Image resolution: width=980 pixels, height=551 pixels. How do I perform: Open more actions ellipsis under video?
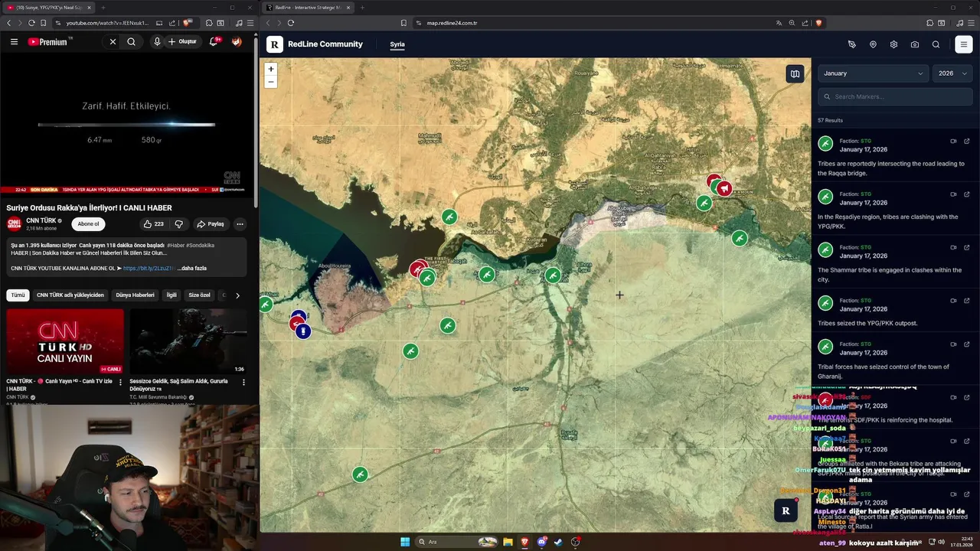tap(240, 224)
